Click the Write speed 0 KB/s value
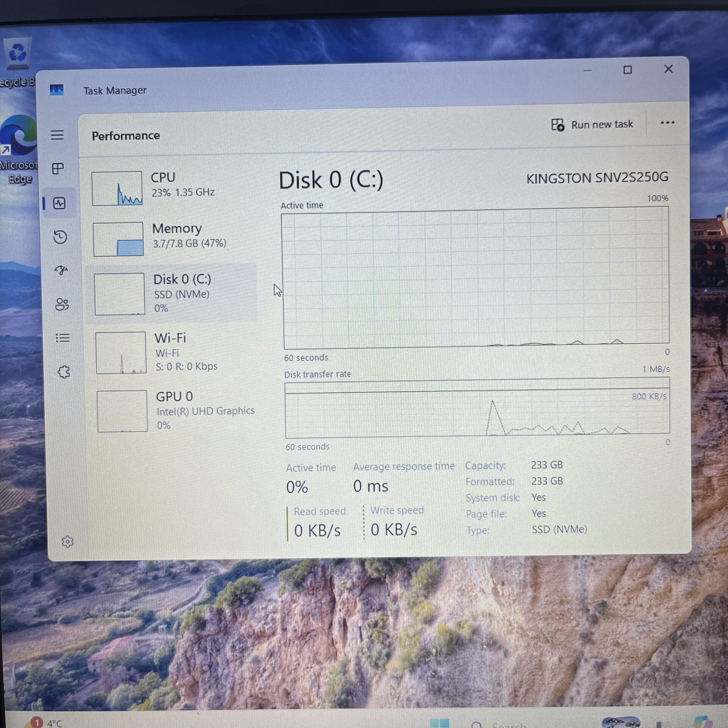Screen dimensions: 728x728 coord(394,530)
